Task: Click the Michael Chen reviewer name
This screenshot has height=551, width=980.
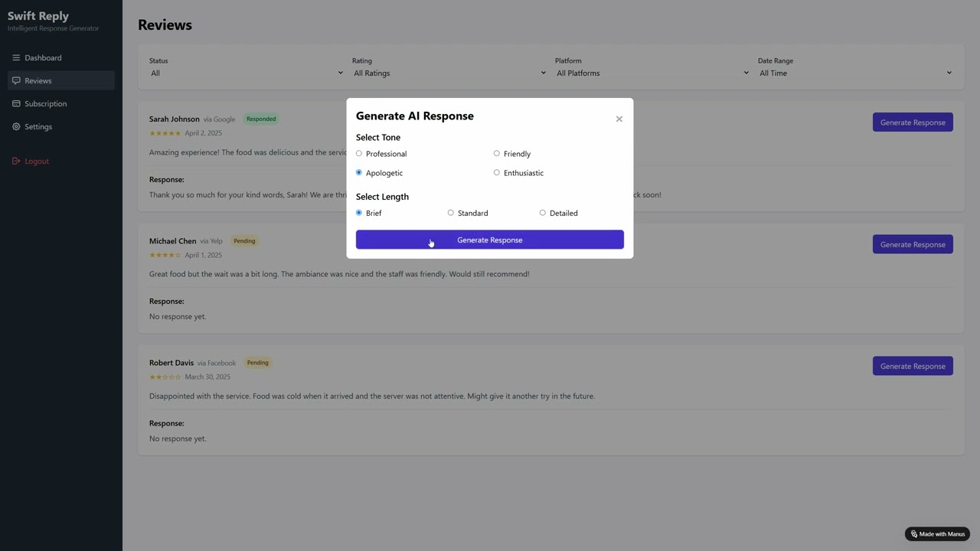Action: click(x=173, y=241)
